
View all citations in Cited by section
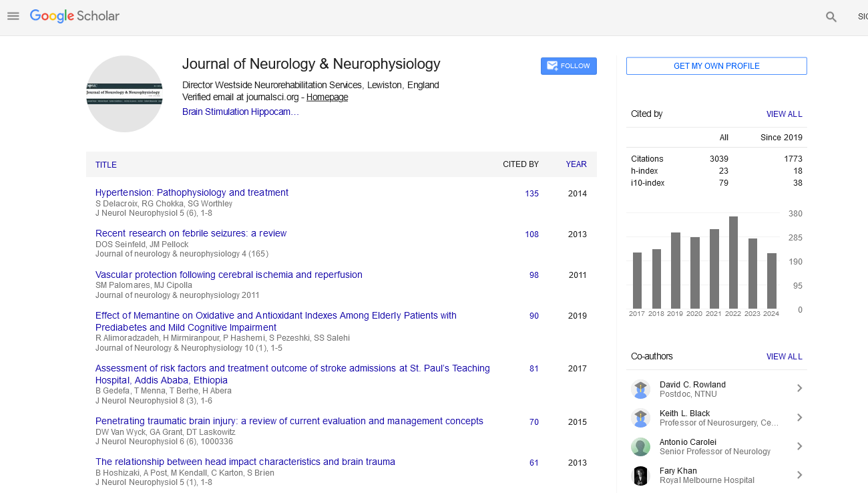(x=784, y=114)
